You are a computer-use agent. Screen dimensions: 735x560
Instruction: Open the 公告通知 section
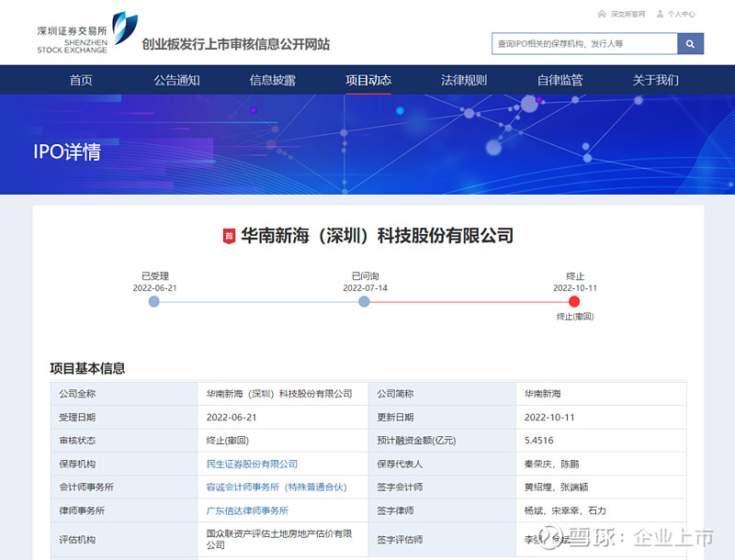click(x=176, y=81)
